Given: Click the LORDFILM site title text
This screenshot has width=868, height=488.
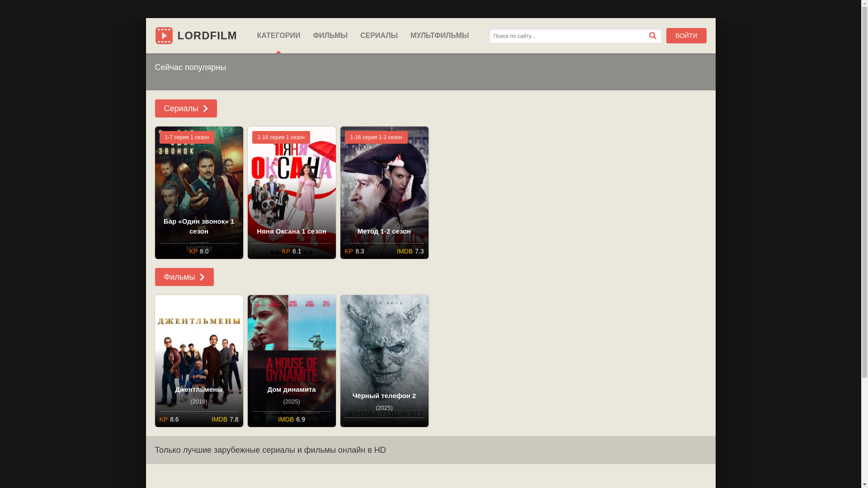Looking at the screenshot, I should pos(207,36).
